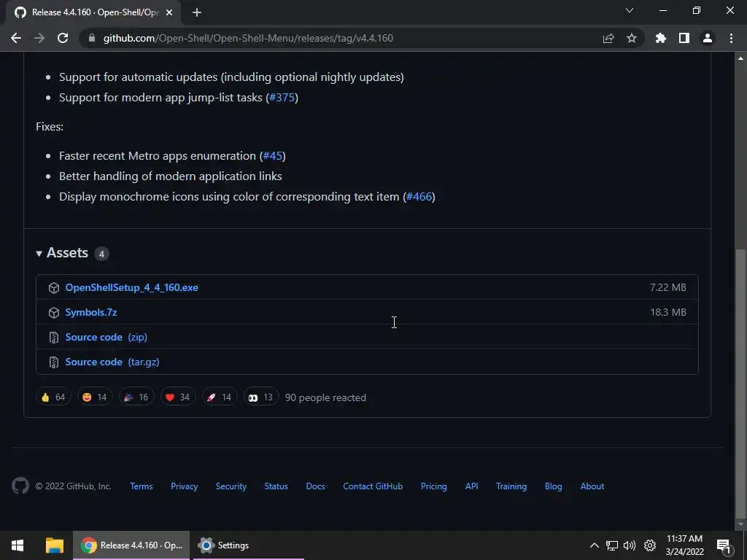The height and width of the screenshot is (560, 747).
Task: Click the 90 people reacted text
Action: click(325, 397)
